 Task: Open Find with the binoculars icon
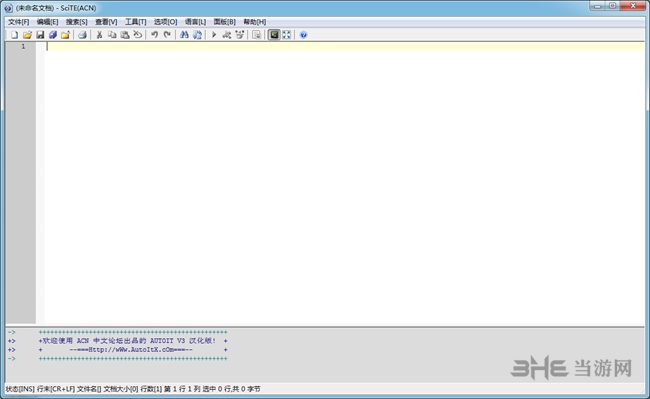[184, 35]
